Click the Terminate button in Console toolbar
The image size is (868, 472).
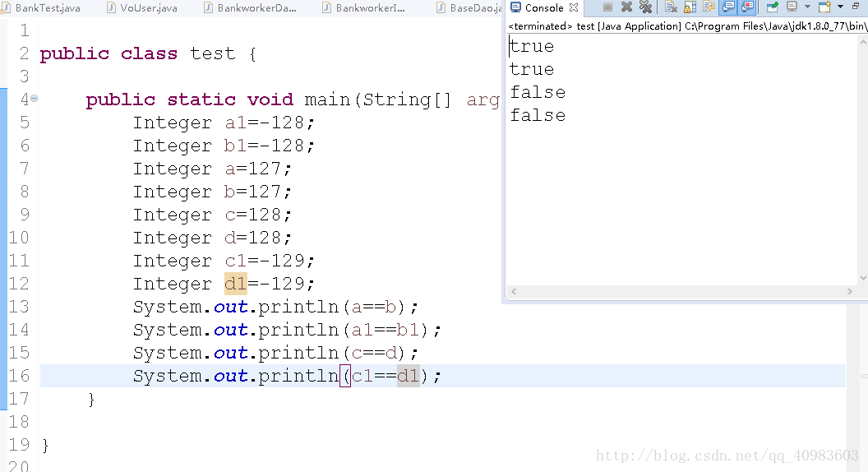[607, 7]
